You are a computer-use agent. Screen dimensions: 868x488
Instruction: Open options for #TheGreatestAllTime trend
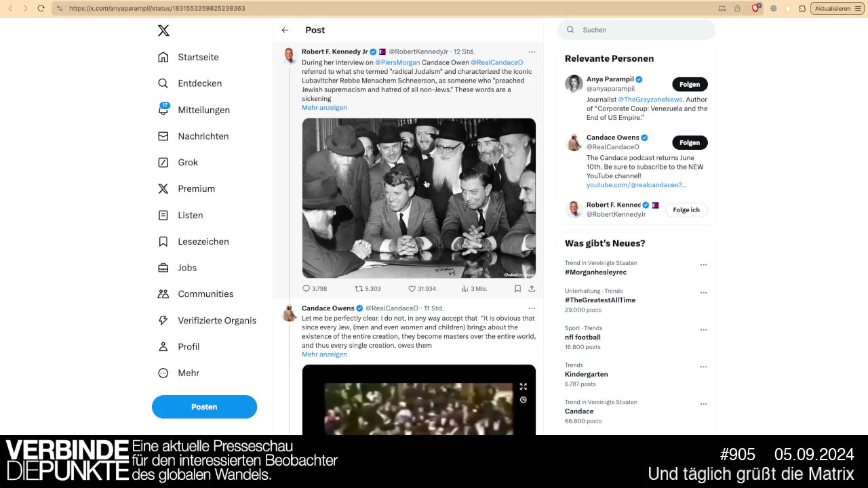pos(703,293)
